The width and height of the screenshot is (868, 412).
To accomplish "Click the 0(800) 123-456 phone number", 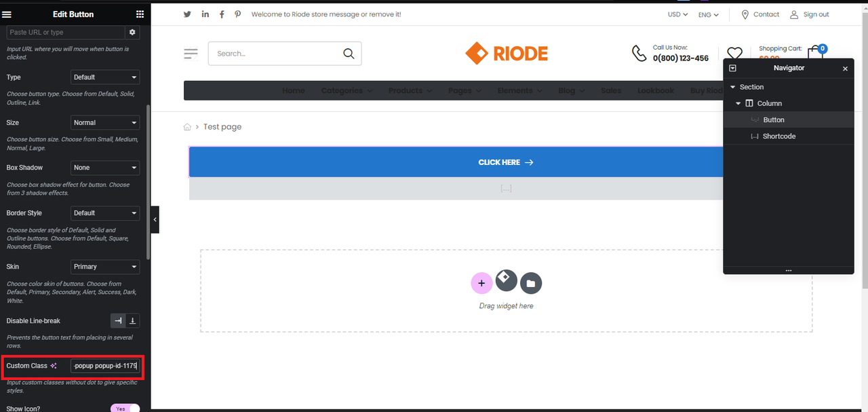I will [681, 58].
